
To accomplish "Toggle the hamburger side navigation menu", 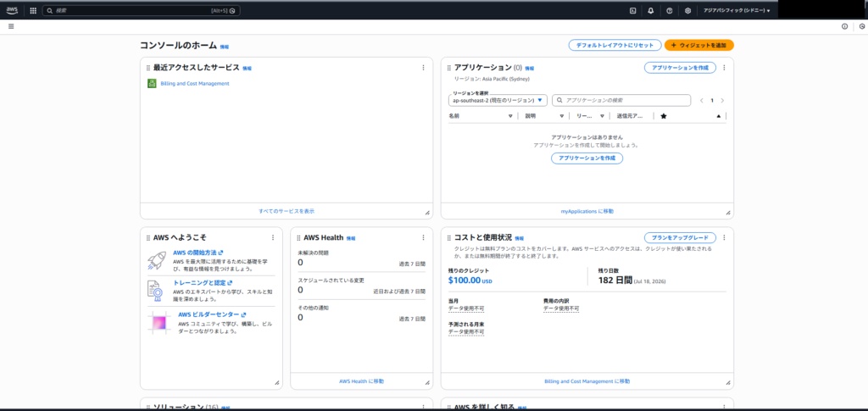I will (x=11, y=26).
